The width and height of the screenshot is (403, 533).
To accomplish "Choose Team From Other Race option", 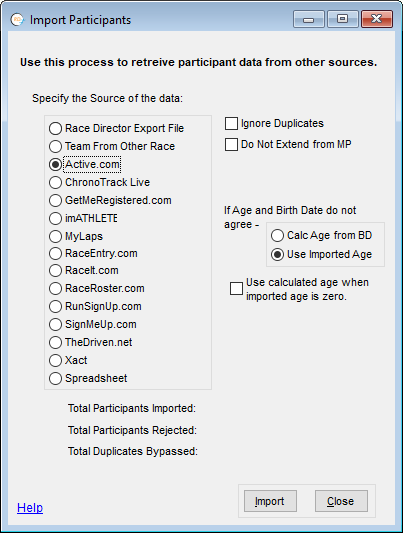I will [x=112, y=147].
